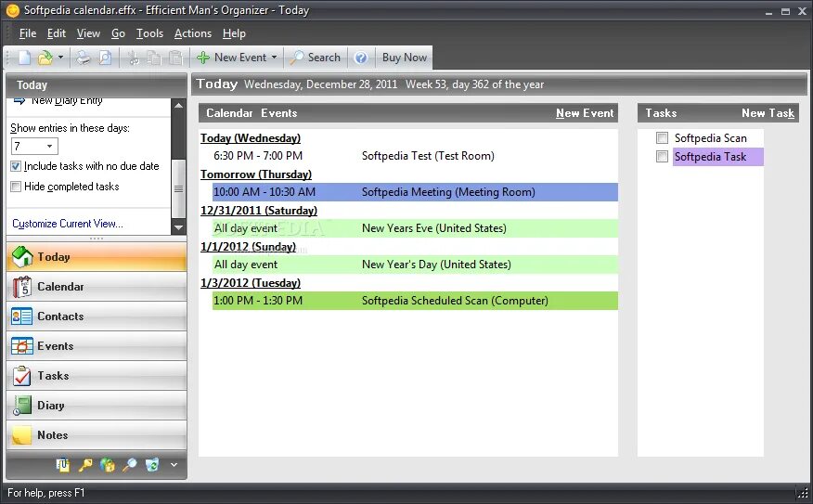
Task: Select the Today navigation button
Action: 97,257
